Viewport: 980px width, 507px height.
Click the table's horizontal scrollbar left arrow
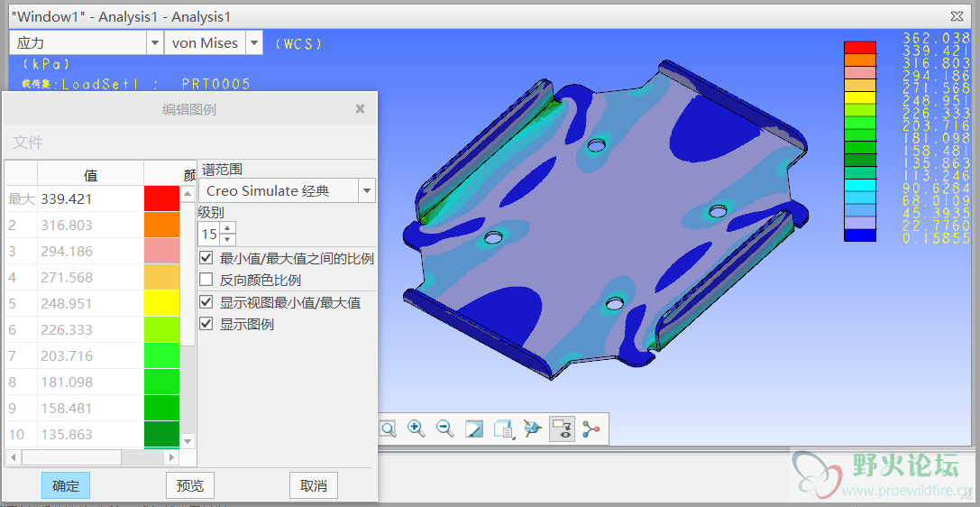13,457
